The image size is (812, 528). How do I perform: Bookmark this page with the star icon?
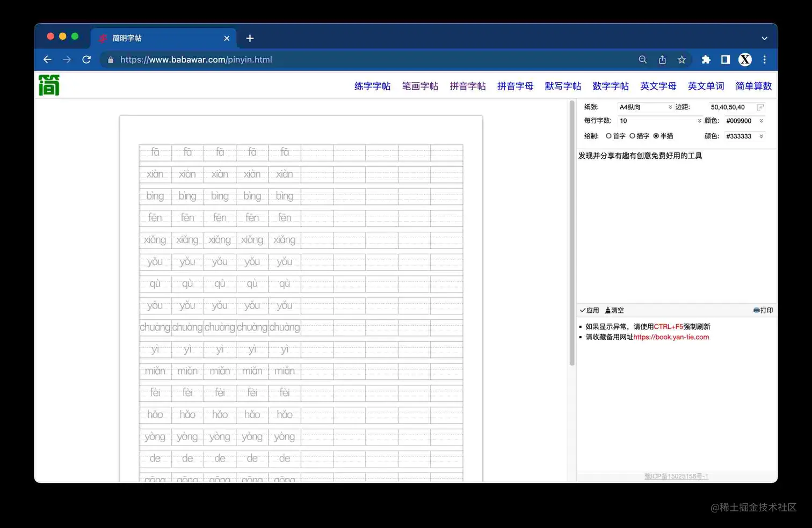pos(682,60)
